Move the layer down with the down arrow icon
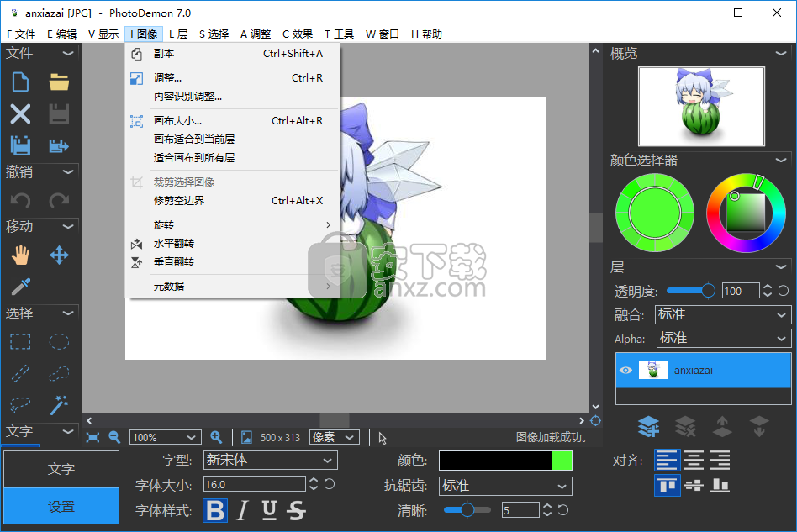The height and width of the screenshot is (532, 797). pyautogui.click(x=759, y=427)
